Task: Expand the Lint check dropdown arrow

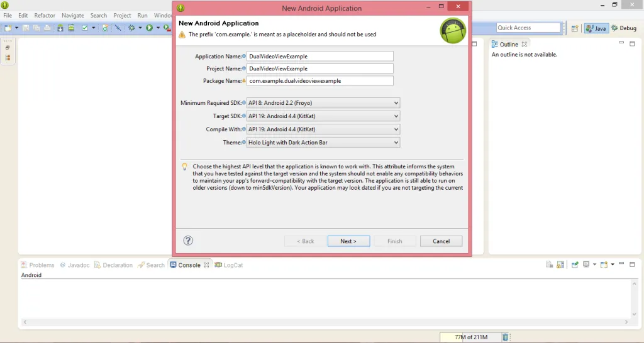Action: (94, 28)
